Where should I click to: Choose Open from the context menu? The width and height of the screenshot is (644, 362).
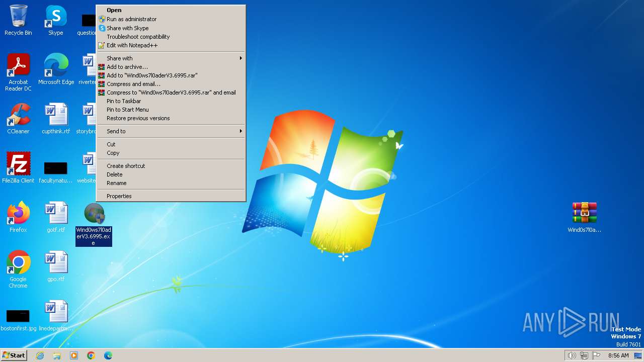click(171, 10)
